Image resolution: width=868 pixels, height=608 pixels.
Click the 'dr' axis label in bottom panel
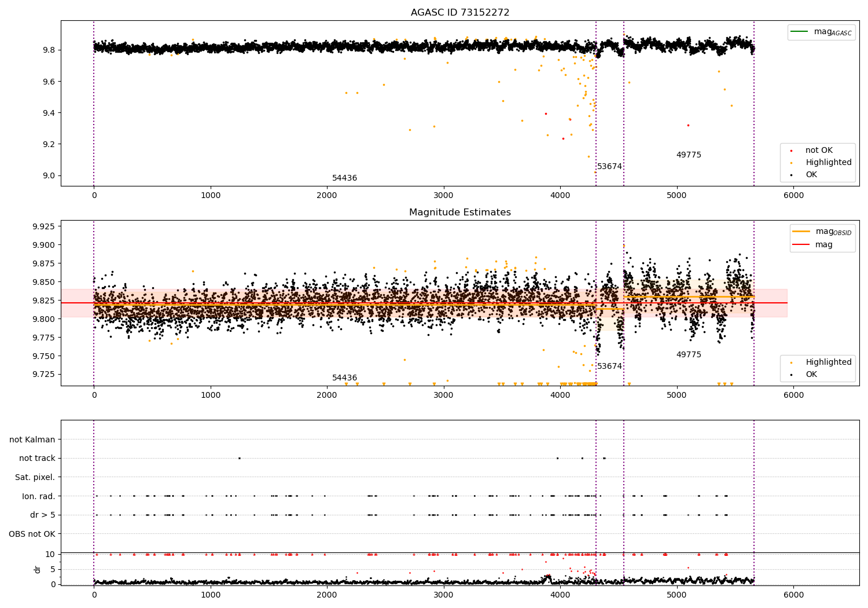(x=38, y=569)
